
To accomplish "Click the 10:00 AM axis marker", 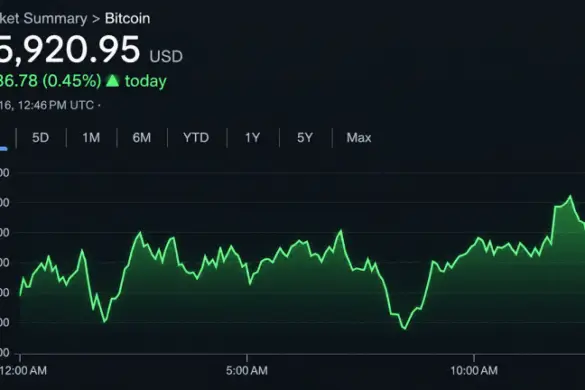I will [474, 371].
